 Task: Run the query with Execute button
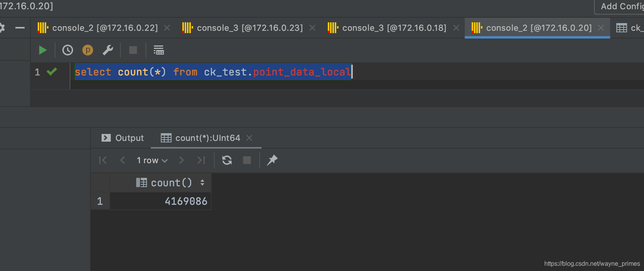pos(42,50)
